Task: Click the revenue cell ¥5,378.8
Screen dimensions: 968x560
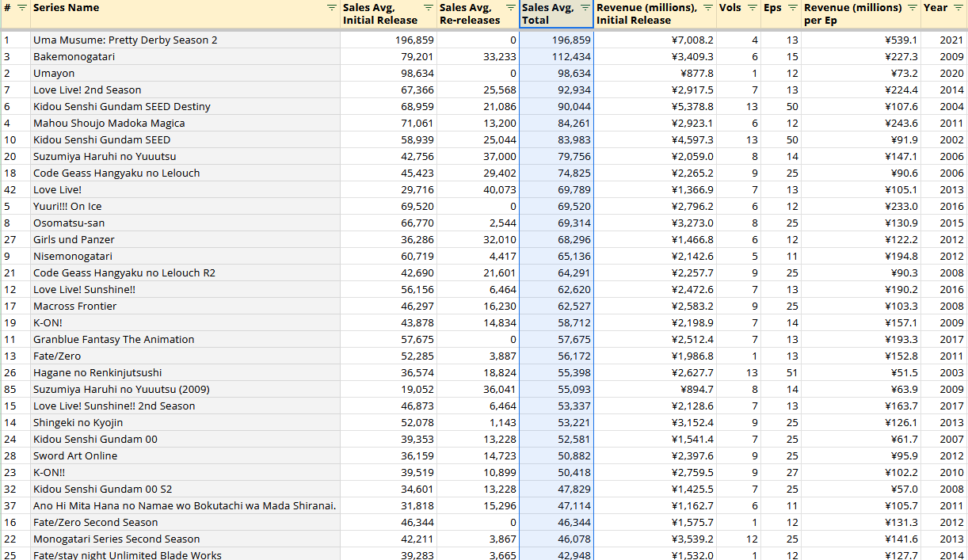Action: (x=654, y=106)
